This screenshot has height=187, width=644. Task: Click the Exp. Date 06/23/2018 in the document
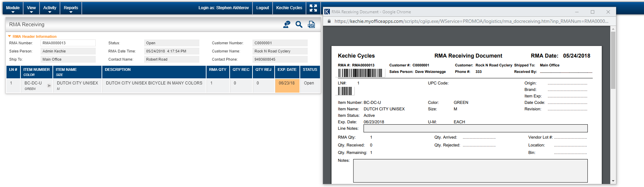(374, 122)
